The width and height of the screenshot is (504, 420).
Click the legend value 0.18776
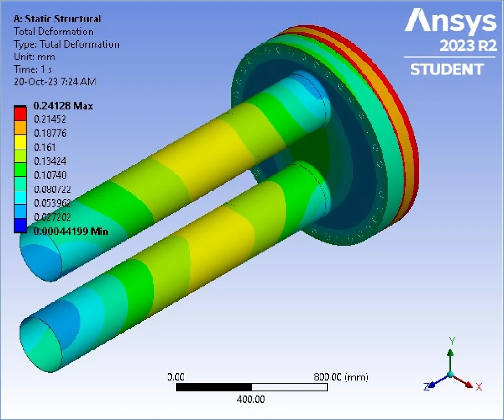[50, 133]
